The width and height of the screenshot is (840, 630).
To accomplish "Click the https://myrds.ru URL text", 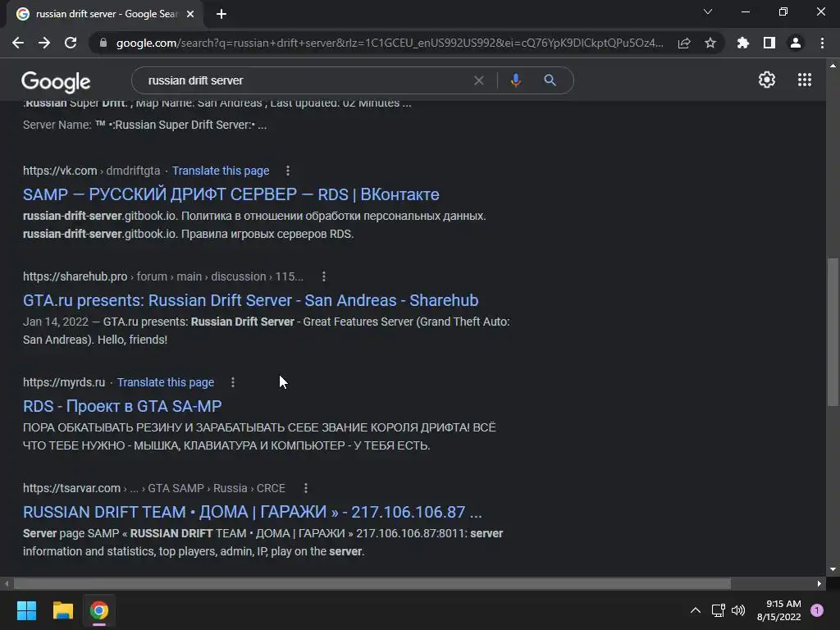I will tap(64, 382).
